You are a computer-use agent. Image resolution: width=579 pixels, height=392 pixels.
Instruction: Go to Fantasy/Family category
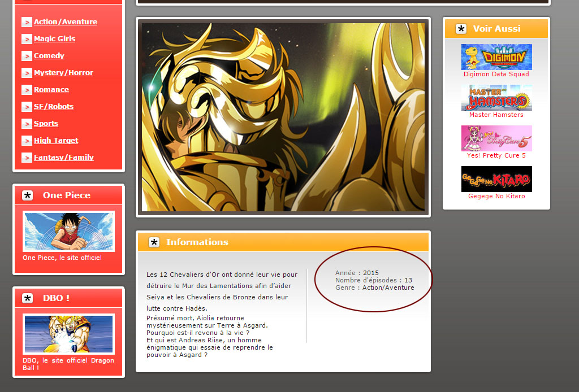click(x=63, y=158)
